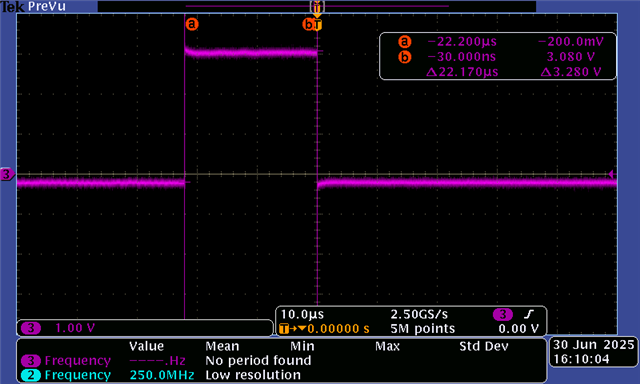Click the cursor a icon in the readout box

[x=404, y=42]
